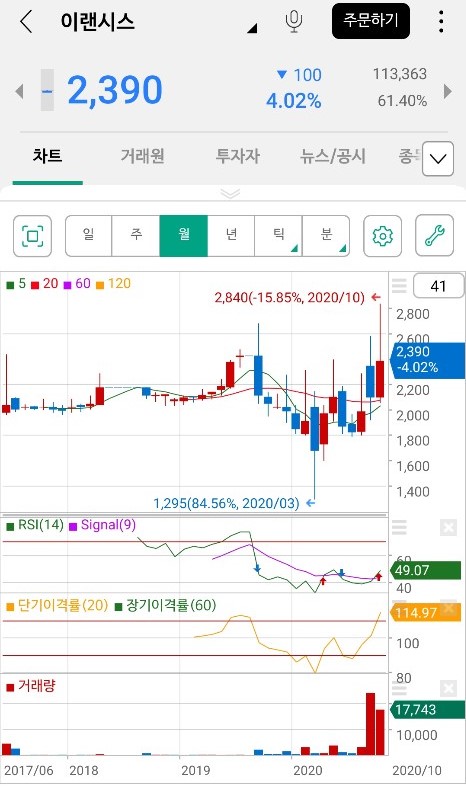Image resolution: width=466 pixels, height=787 pixels.
Task: Collapse header using the double chevron handle
Action: click(x=230, y=193)
